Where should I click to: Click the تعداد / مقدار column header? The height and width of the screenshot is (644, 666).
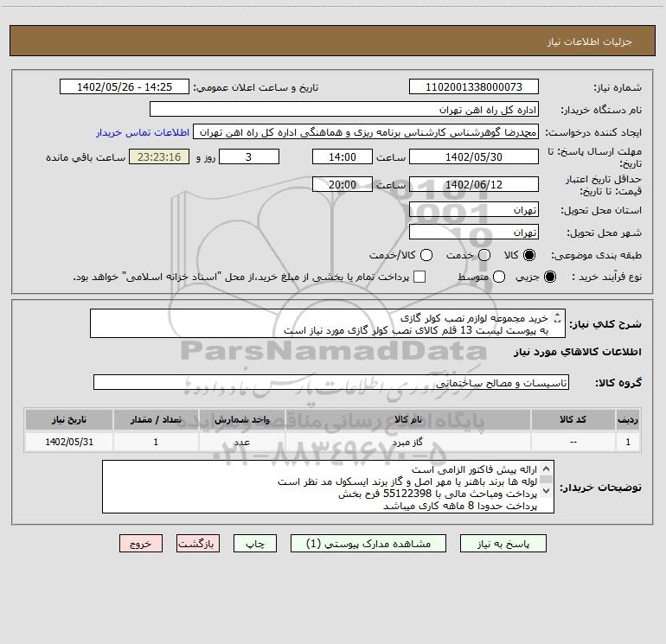[x=156, y=419]
